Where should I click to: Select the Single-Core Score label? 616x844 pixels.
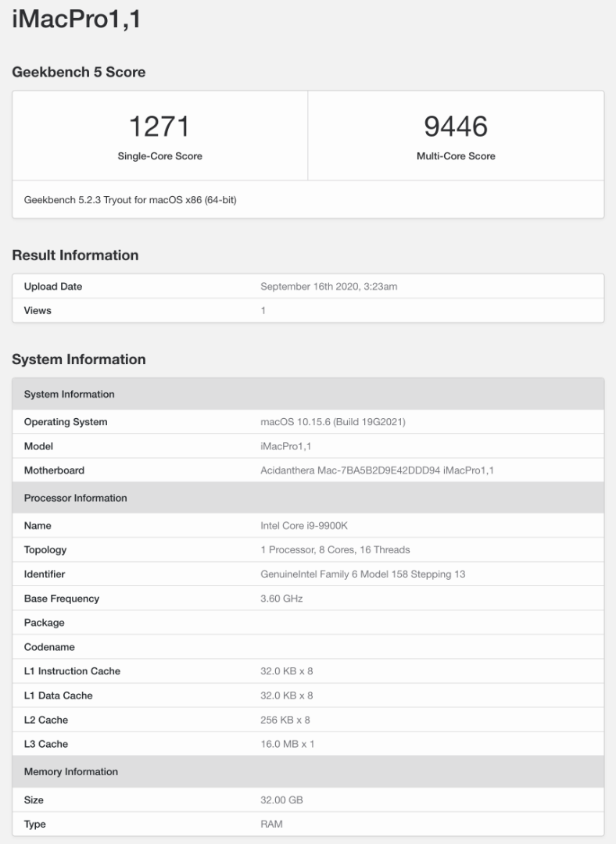(159, 156)
